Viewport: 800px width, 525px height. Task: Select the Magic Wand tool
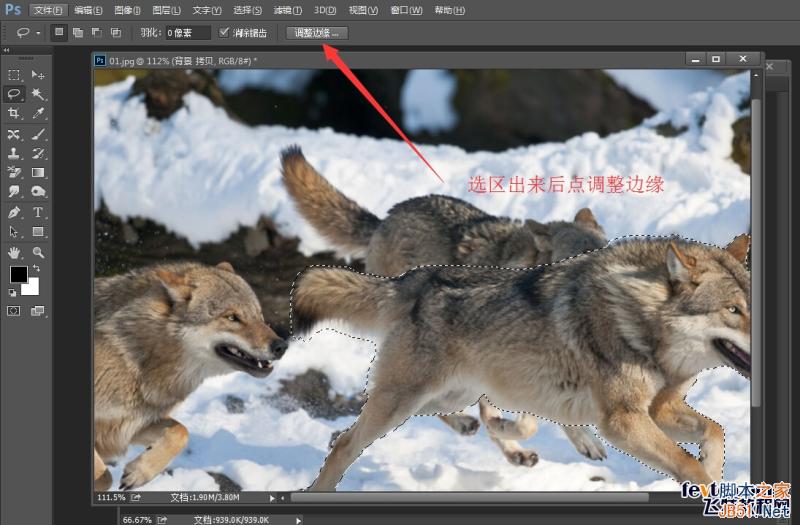(38, 94)
